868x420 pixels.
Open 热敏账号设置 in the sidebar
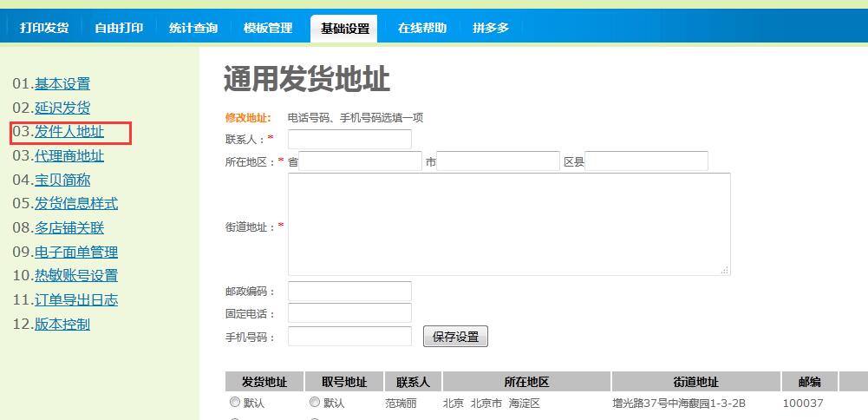point(76,276)
